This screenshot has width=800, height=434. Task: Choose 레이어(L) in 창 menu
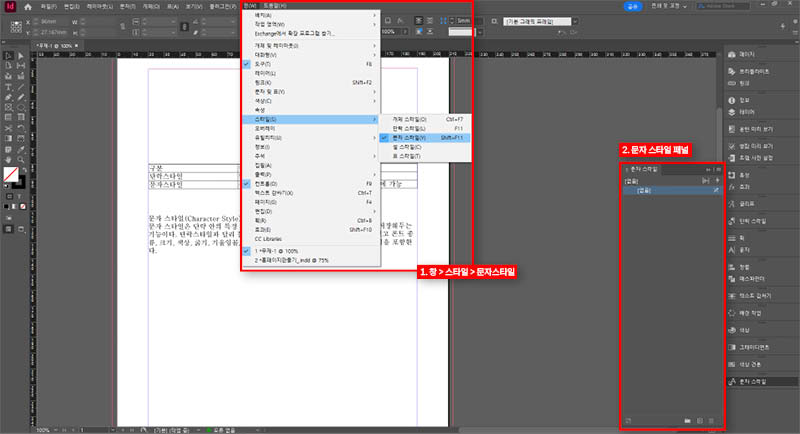click(x=311, y=73)
